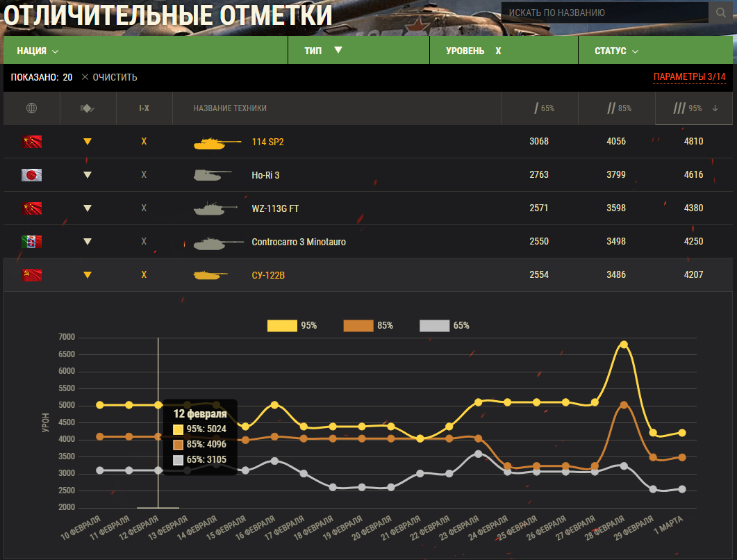Click the Japan flag in Ho-Ri 3 row
Viewport: 737px width, 560px height.
coord(31,175)
